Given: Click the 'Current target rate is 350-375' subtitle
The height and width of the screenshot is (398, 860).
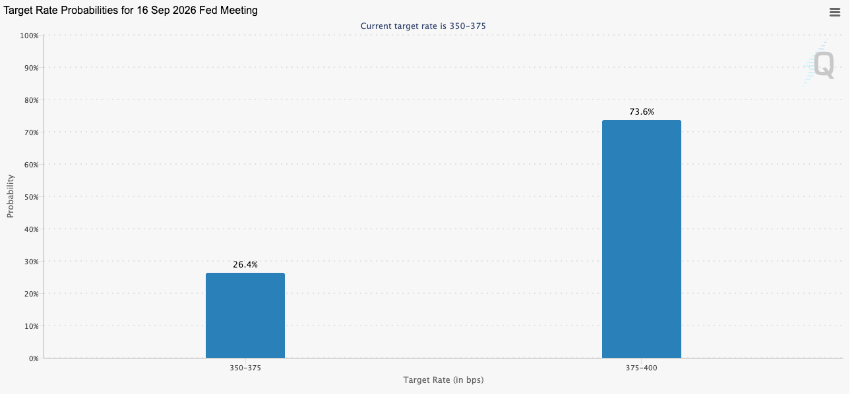Looking at the screenshot, I should [x=423, y=26].
